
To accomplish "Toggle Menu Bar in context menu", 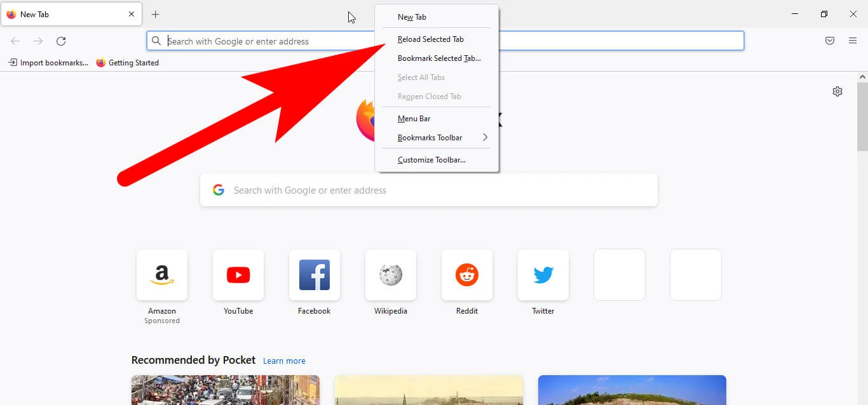I will click(437, 119).
